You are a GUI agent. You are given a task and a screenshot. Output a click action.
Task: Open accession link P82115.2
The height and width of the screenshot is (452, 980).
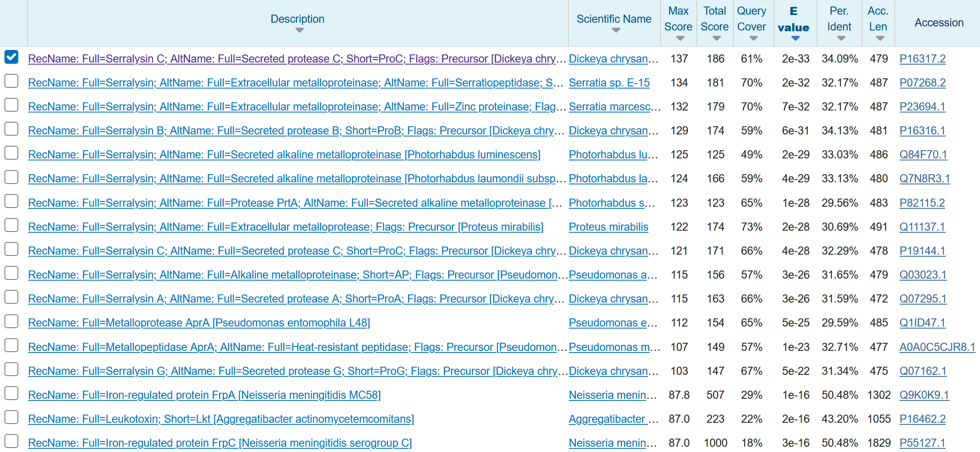click(x=922, y=203)
